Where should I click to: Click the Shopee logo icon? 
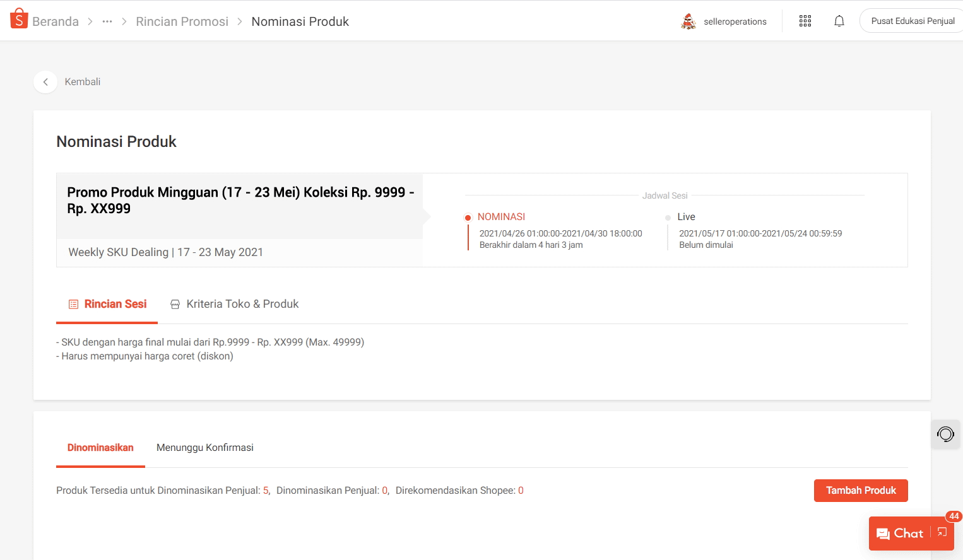(19, 19)
